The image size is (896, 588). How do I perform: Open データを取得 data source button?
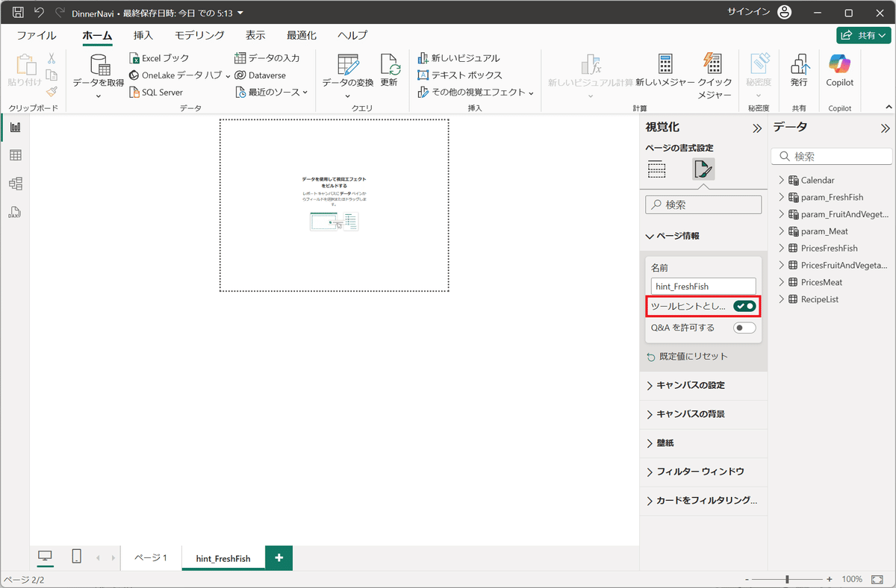99,75
